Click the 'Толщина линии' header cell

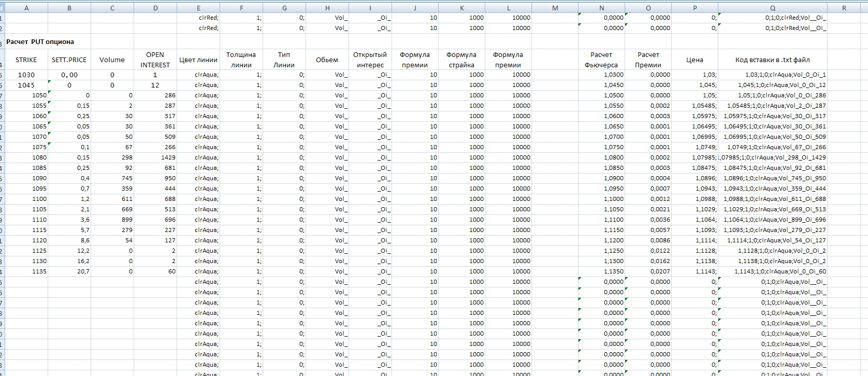pos(241,60)
